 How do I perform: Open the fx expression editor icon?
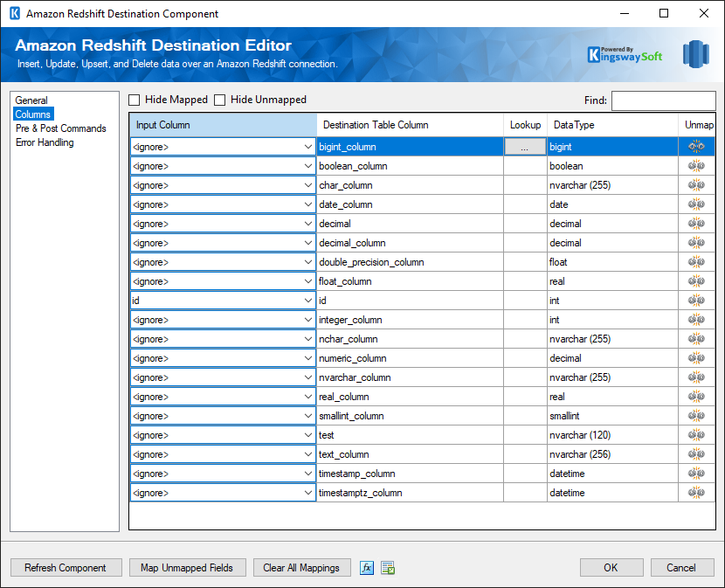(367, 568)
